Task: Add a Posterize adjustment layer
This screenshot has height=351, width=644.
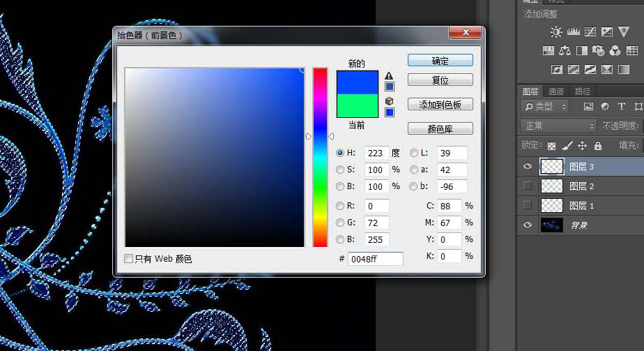Action: coord(574,70)
